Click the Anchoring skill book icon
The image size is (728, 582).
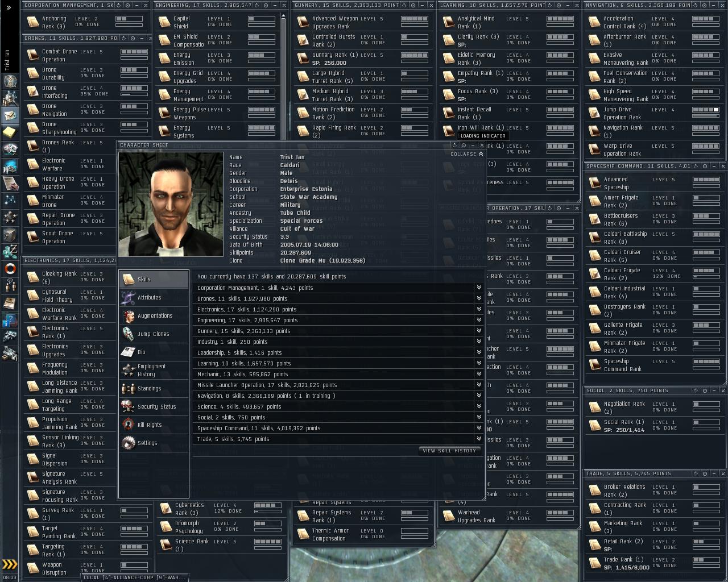33,22
